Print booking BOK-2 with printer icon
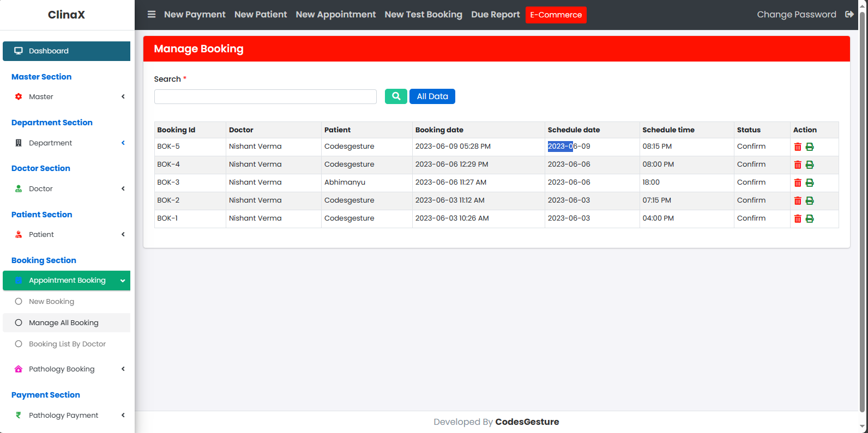Screen dimensions: 868x433 pyautogui.click(x=810, y=201)
